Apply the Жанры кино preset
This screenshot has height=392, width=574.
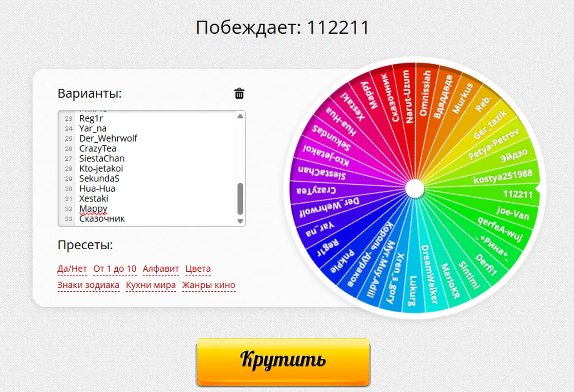(208, 285)
